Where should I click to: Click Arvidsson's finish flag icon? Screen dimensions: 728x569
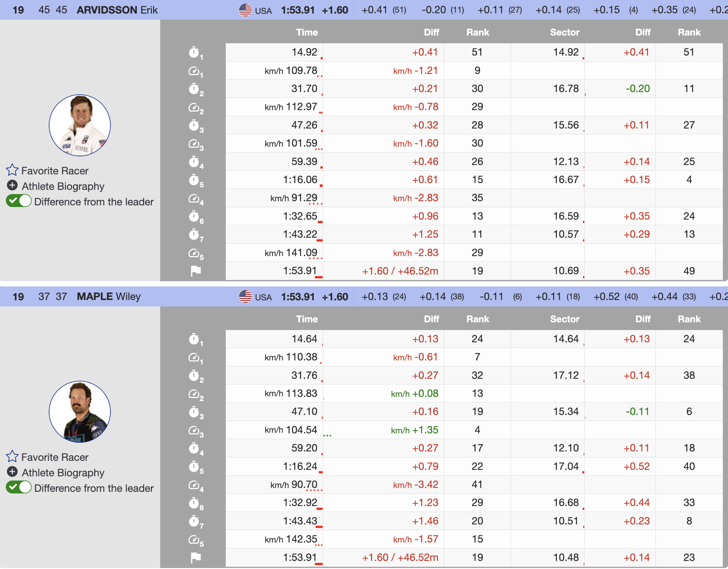(196, 271)
